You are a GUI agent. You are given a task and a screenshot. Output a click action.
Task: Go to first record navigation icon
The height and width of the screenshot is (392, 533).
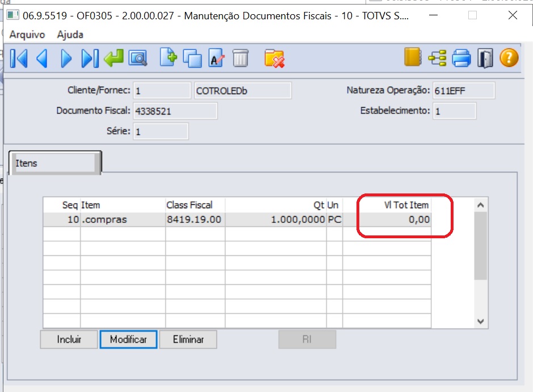point(19,58)
